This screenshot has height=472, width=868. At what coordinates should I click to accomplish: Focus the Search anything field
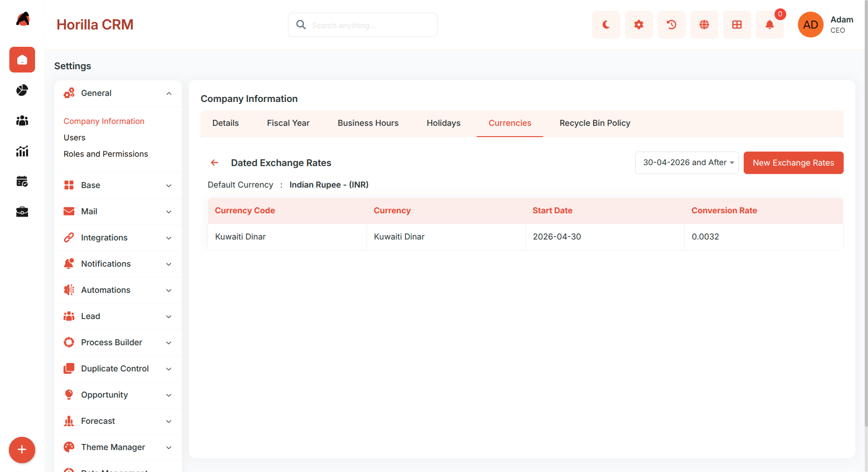(363, 25)
